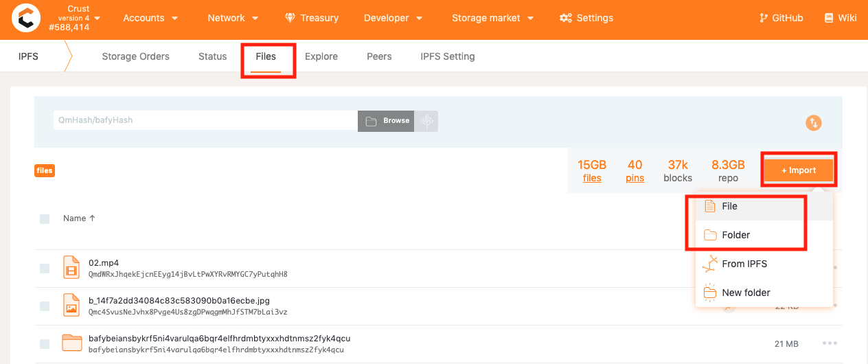
Task: Open the file named 02.mp4
Action: [104, 263]
